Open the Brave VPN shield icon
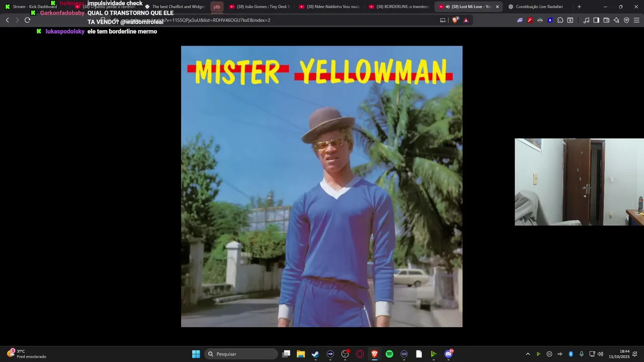 click(x=626, y=20)
